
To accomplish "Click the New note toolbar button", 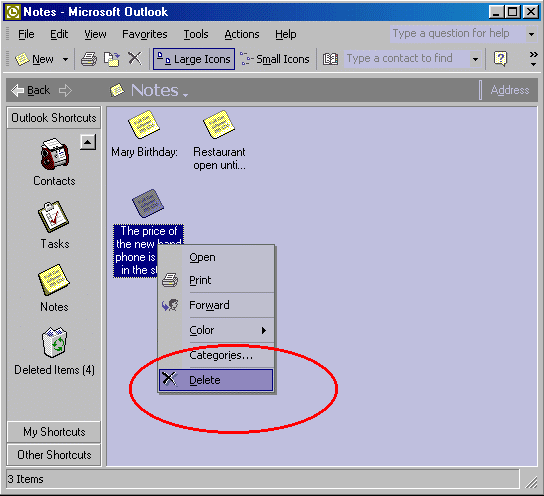I will (35, 59).
